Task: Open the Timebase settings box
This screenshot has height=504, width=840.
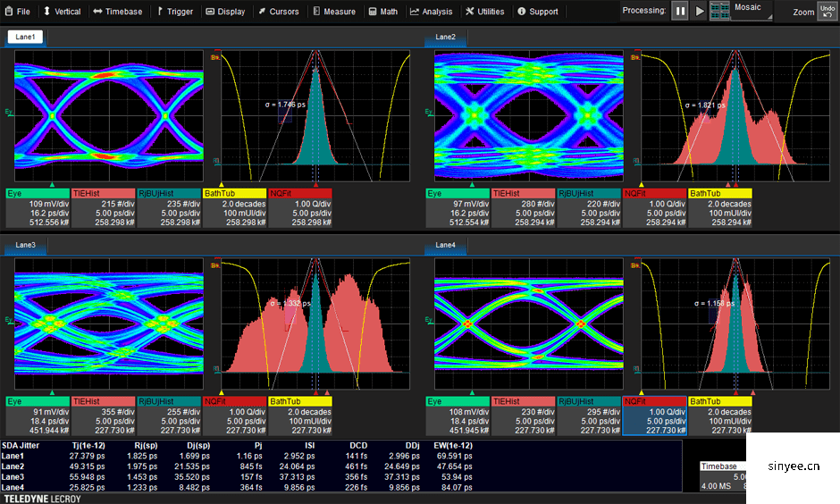Action: [x=722, y=478]
